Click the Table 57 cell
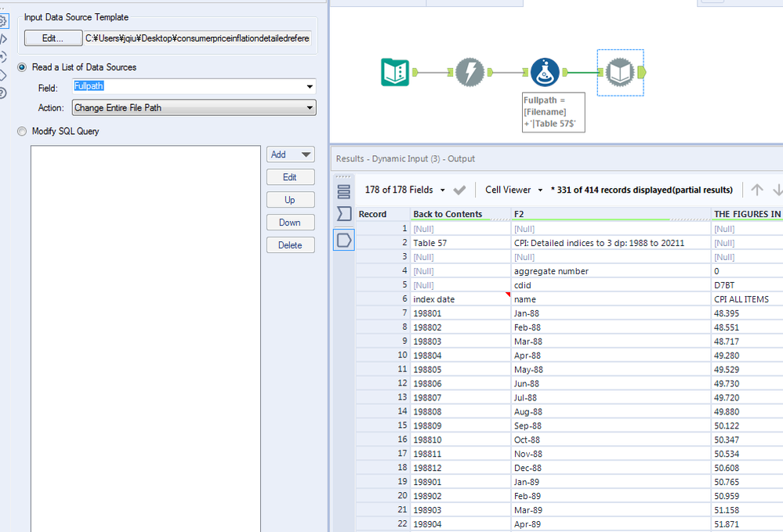The height and width of the screenshot is (532, 783). 461,243
